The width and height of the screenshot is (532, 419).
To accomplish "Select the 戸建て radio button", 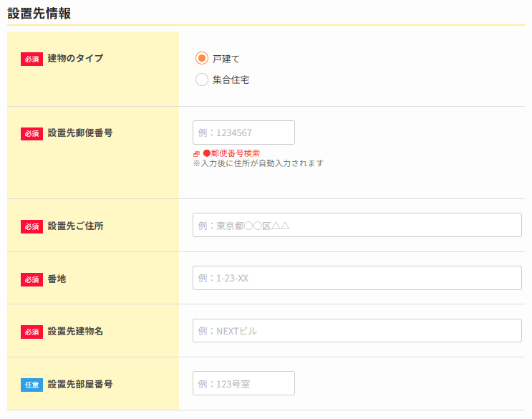I will coord(202,58).
